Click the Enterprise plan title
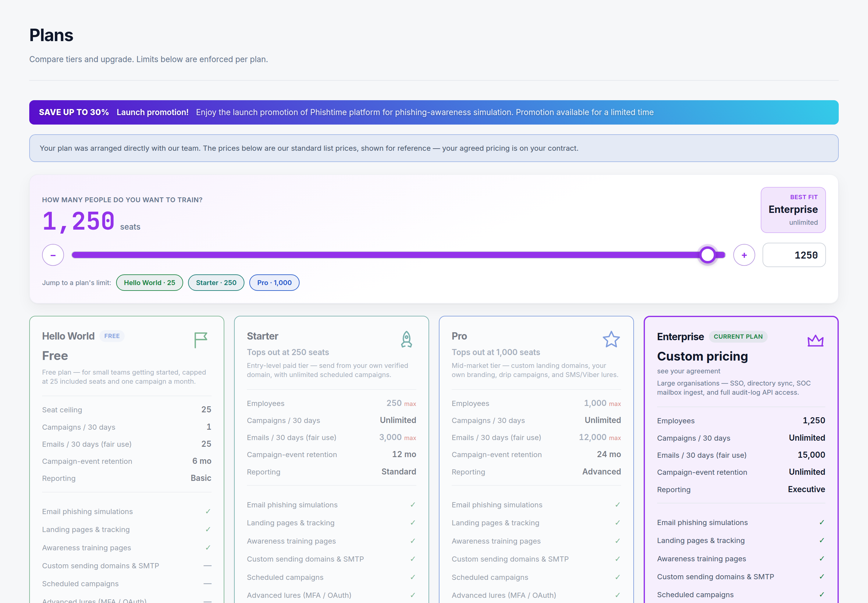Viewport: 868px width, 603px height. click(x=681, y=337)
